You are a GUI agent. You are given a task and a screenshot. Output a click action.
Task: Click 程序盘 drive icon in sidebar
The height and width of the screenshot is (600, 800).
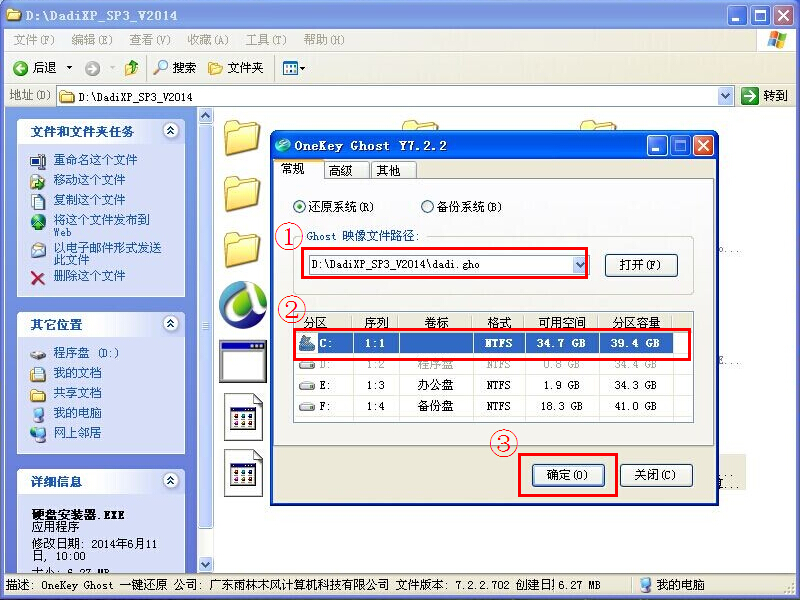pos(38,354)
